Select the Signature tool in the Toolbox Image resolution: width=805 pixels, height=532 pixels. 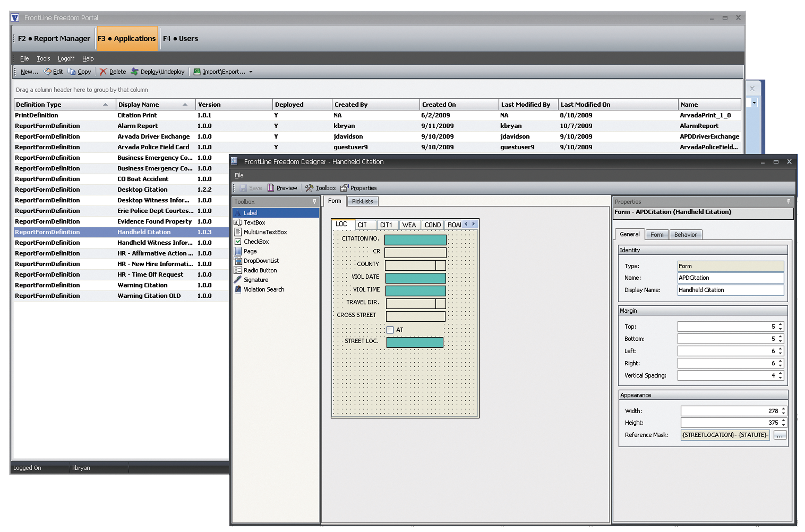tap(256, 279)
